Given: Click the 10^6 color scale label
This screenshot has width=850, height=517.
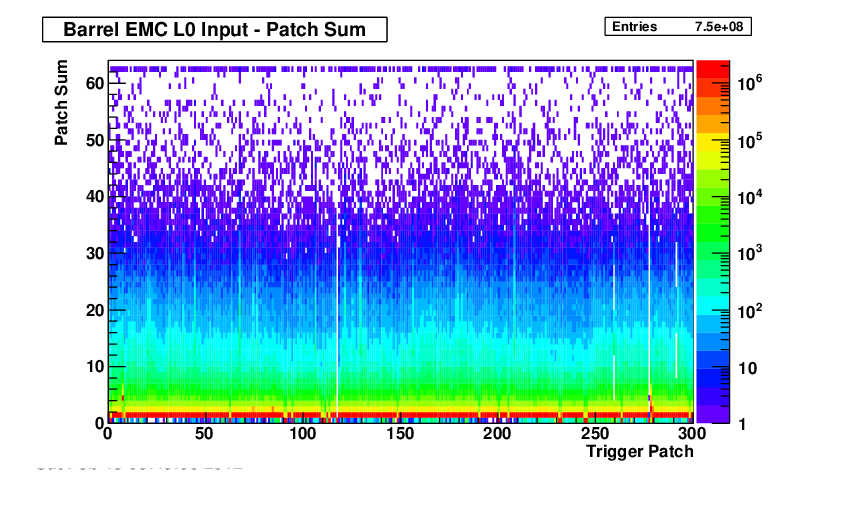Looking at the screenshot, I should point(750,83).
